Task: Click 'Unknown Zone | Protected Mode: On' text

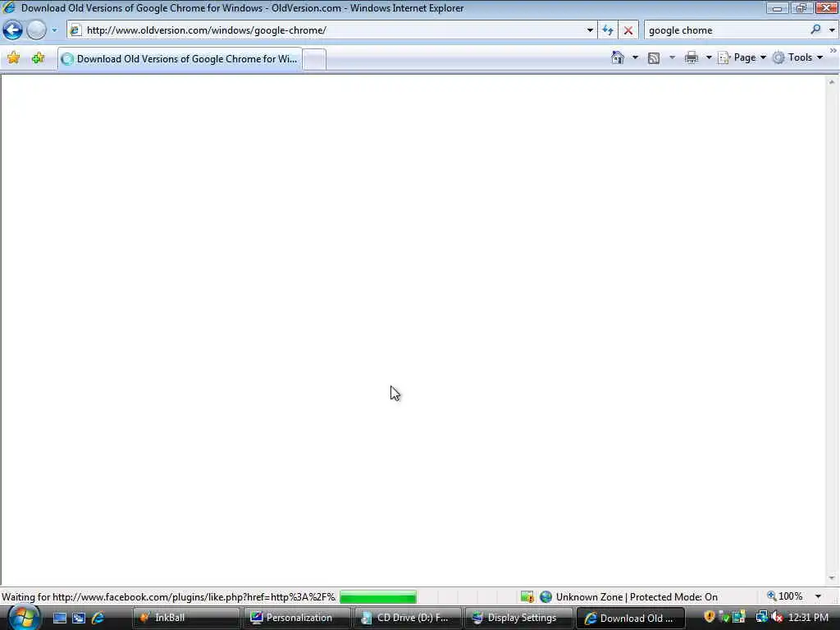Action: tap(637, 597)
